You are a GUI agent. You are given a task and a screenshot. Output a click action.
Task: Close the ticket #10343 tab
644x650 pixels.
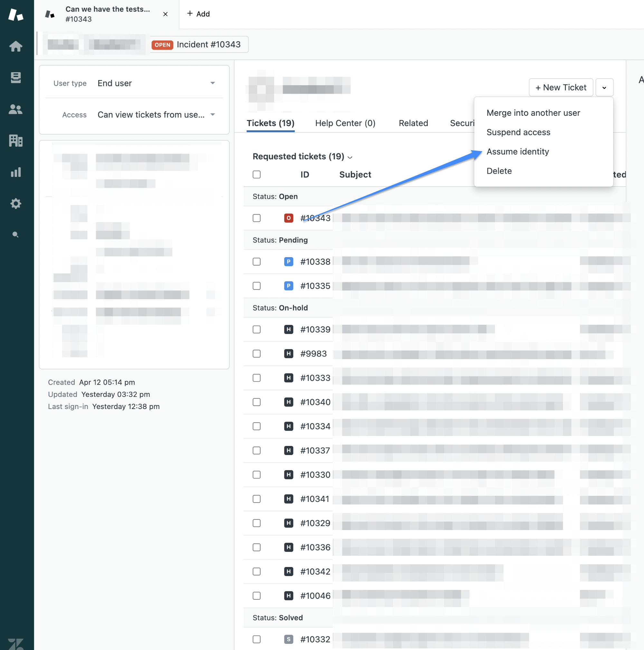click(x=165, y=14)
